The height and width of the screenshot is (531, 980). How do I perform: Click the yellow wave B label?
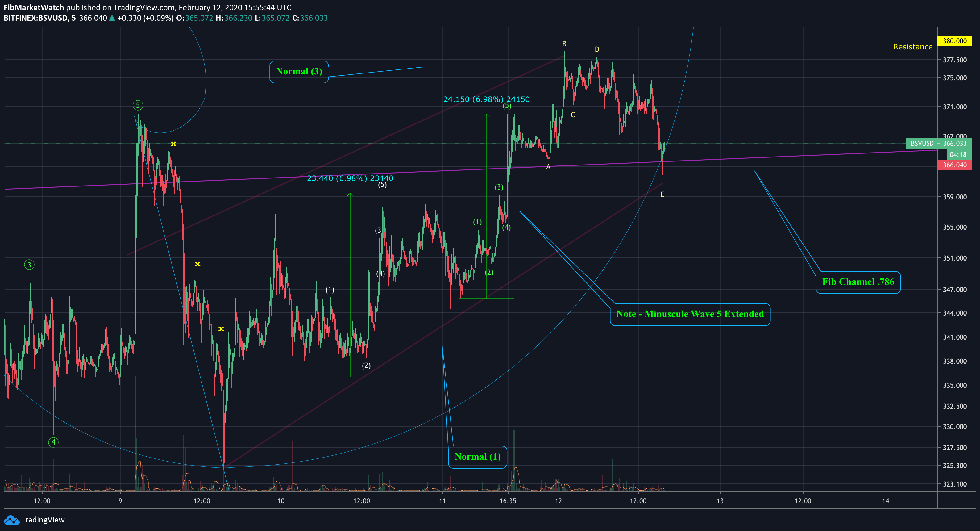[x=564, y=44]
